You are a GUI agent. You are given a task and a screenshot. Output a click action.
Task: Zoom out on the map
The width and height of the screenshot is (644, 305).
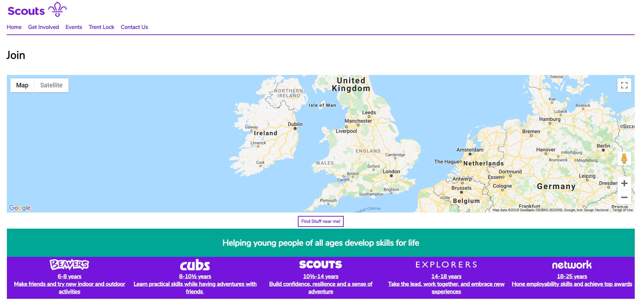tap(624, 197)
